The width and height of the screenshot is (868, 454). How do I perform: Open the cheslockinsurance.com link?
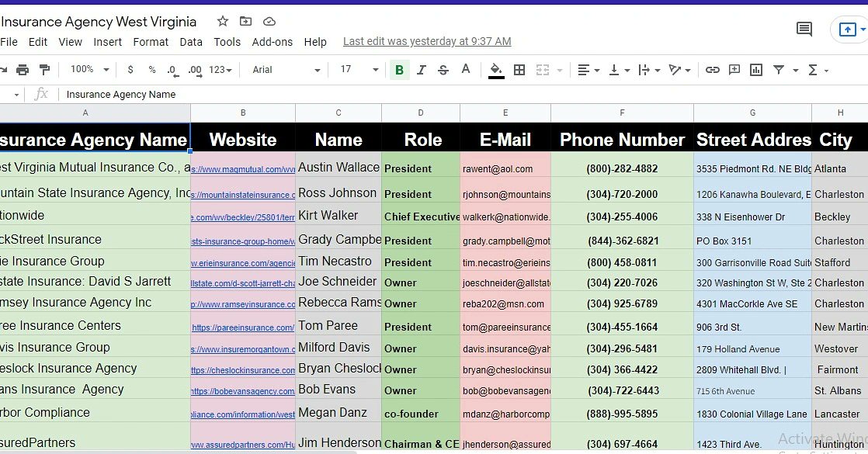point(243,370)
